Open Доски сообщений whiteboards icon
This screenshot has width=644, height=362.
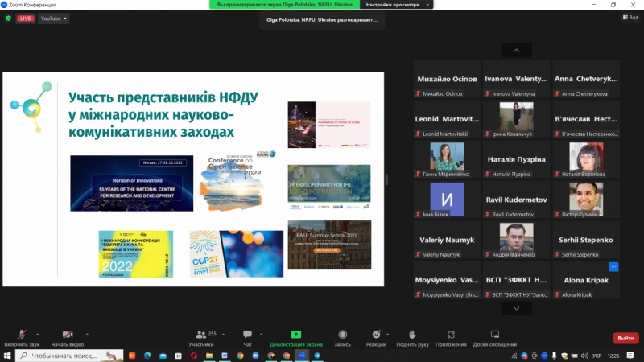click(x=495, y=335)
